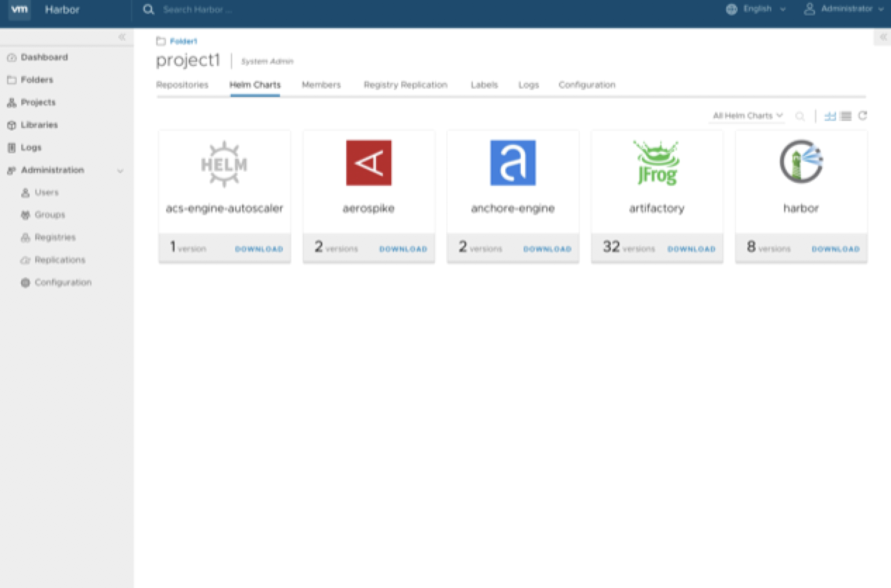Click in the Search Harbor field
891x588 pixels.
(197, 10)
